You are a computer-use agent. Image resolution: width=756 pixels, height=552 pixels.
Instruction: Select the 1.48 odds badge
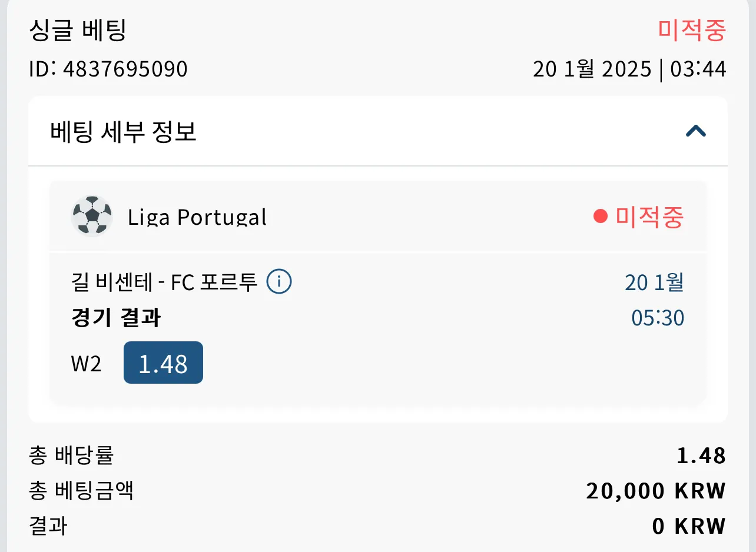click(x=163, y=363)
